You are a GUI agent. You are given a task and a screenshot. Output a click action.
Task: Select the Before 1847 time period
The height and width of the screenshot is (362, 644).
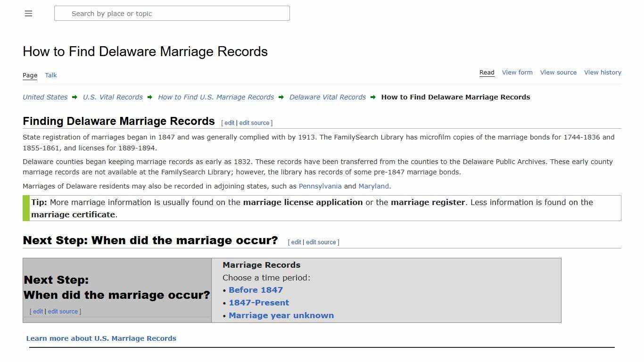pos(256,290)
